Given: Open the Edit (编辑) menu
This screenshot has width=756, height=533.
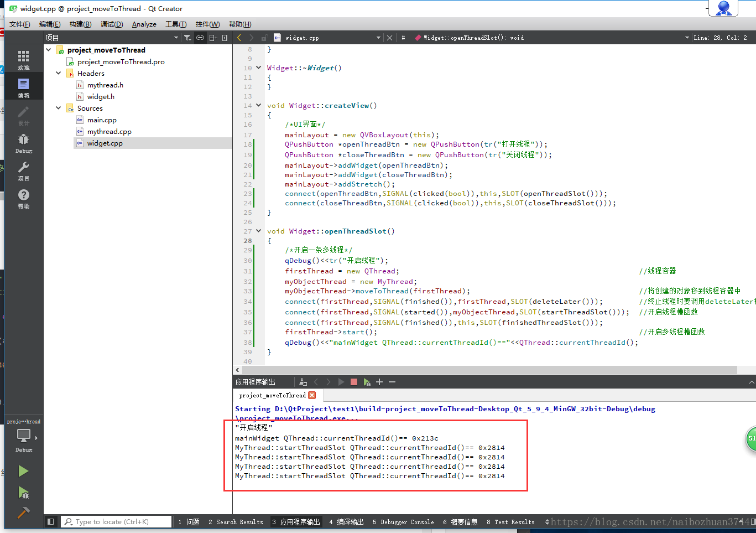Looking at the screenshot, I should click(x=50, y=24).
